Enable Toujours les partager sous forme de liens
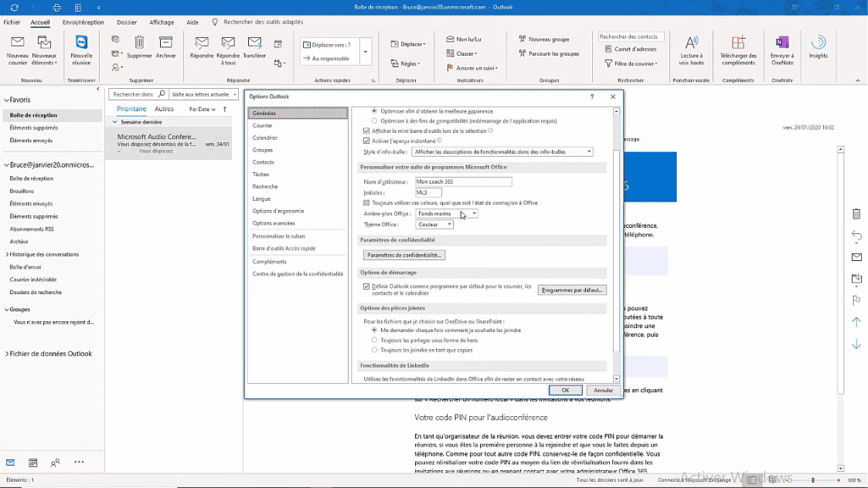The width and height of the screenshot is (868, 488). (x=373, y=340)
